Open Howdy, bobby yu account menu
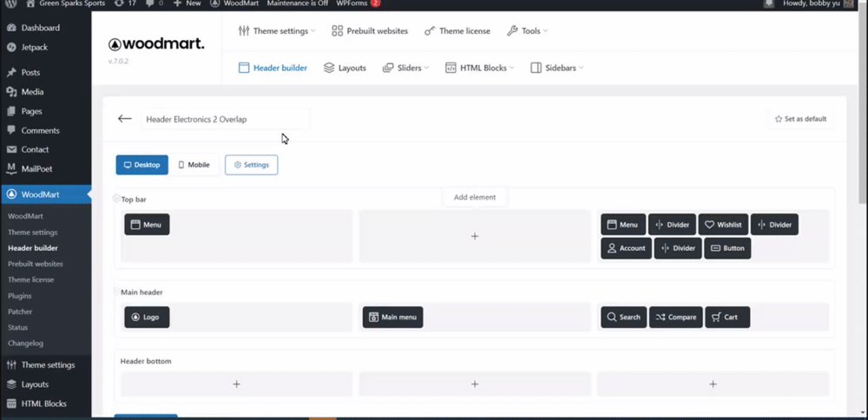868x420 pixels. [x=818, y=3]
